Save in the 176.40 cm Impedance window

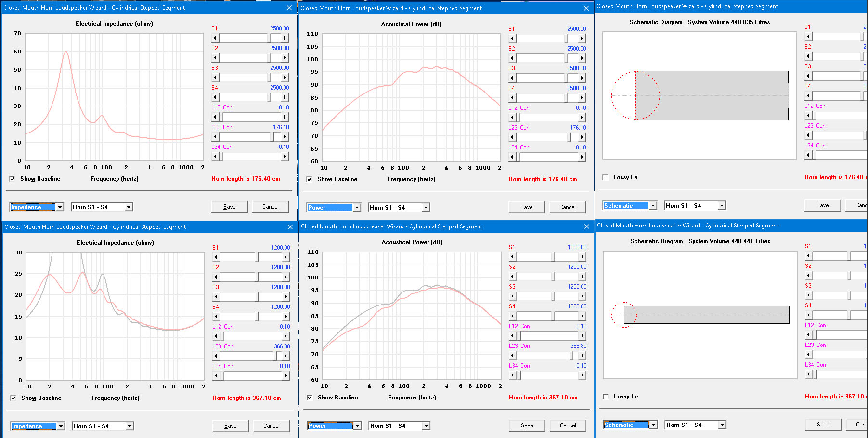tap(230, 207)
